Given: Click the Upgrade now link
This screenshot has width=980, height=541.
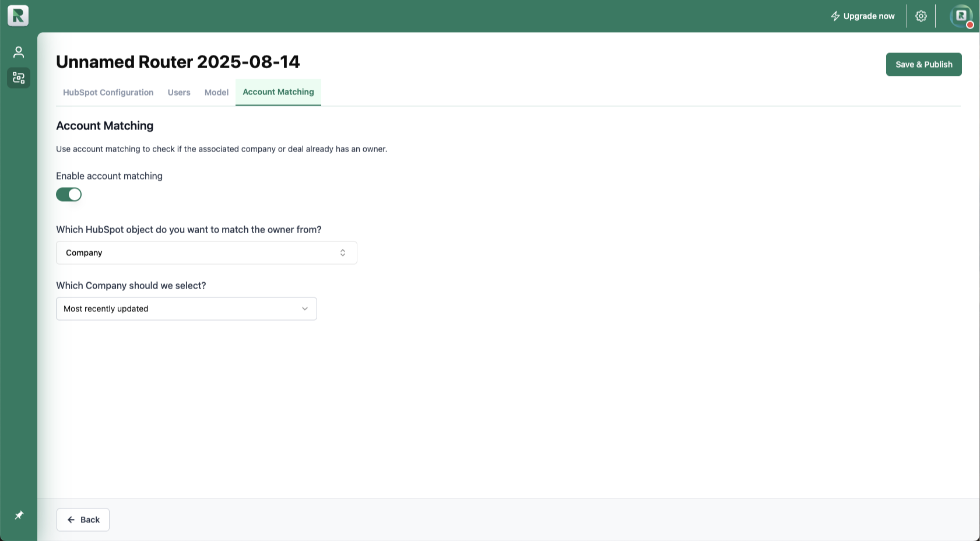Looking at the screenshot, I should [x=863, y=16].
